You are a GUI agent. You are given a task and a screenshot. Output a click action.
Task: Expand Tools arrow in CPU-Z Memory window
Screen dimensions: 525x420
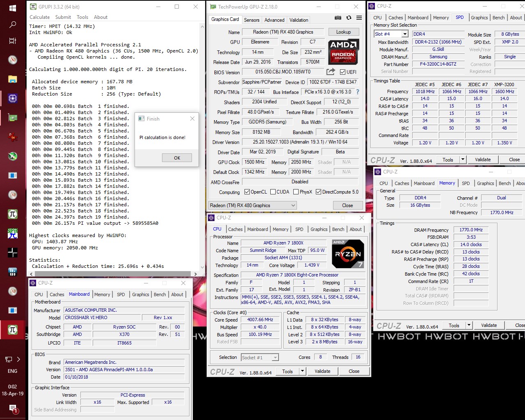click(x=469, y=325)
